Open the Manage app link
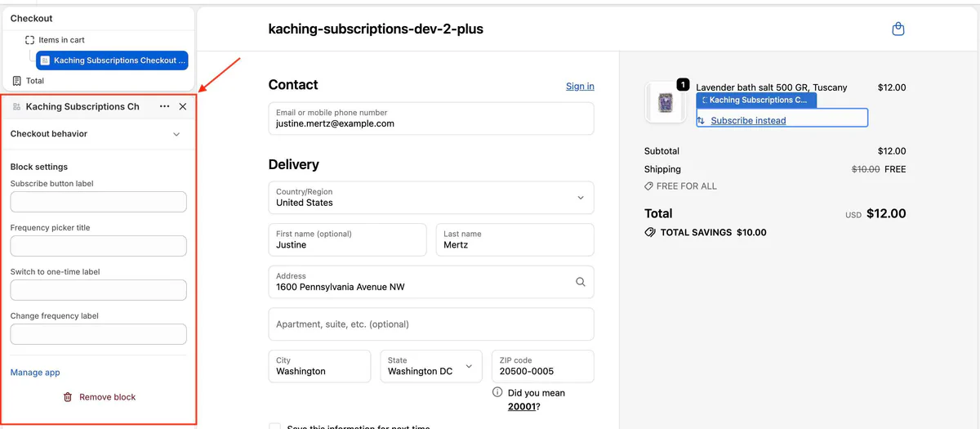980x429 pixels. [35, 373]
